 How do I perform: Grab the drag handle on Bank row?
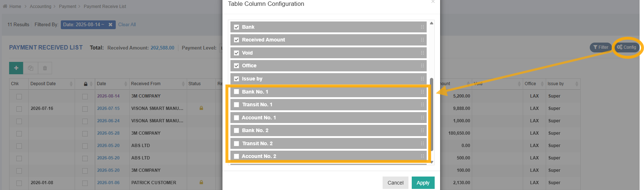[422, 27]
